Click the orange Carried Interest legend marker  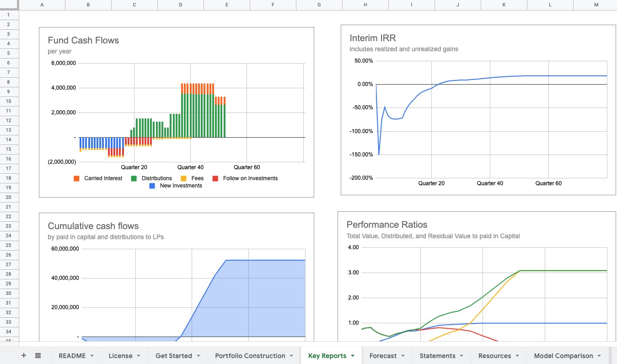[x=76, y=178]
